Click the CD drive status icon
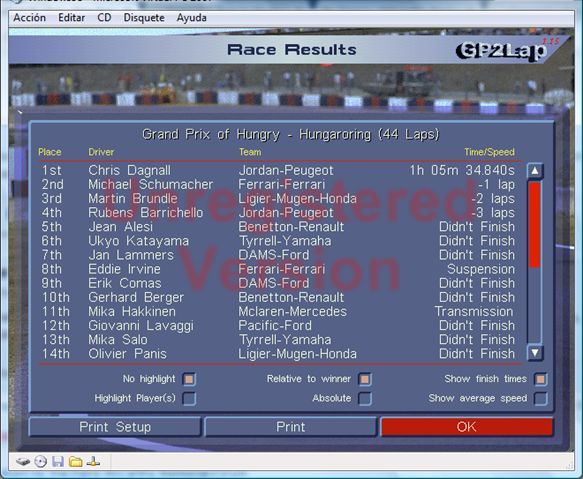 click(x=40, y=462)
